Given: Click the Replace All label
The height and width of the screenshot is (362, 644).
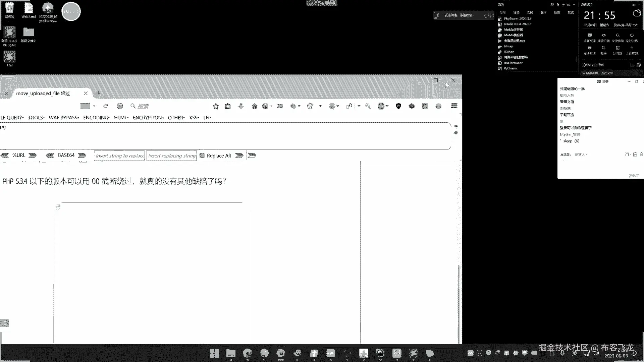Looking at the screenshot, I should click(x=219, y=156).
